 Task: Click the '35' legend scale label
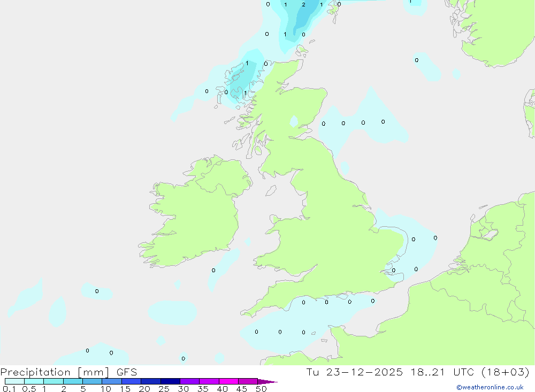tap(203, 389)
